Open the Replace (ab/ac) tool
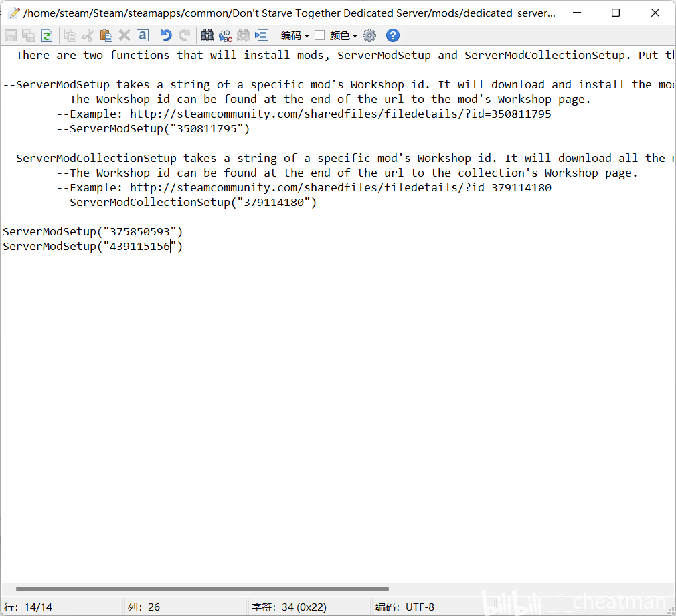Screen dimensions: 676x616 225,35
